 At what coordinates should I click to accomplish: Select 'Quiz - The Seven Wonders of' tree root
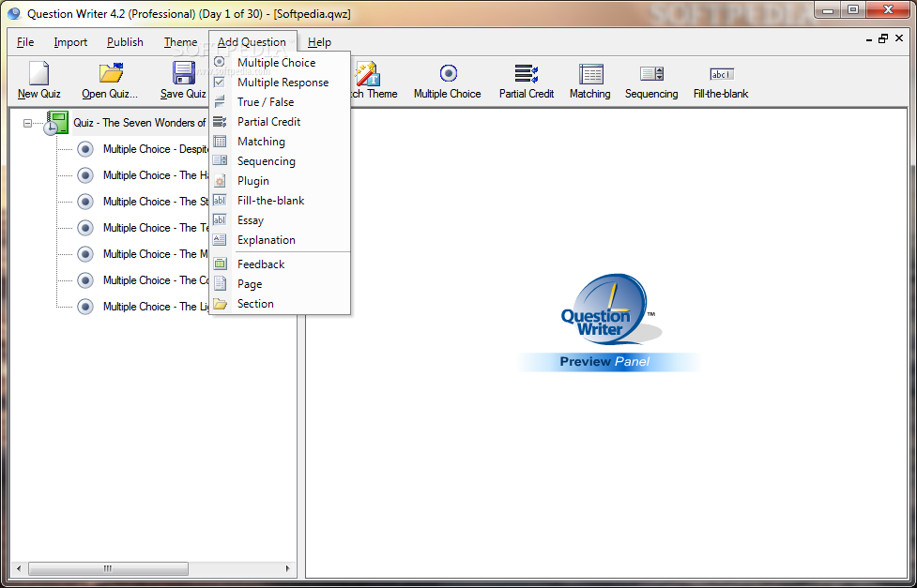click(x=140, y=123)
